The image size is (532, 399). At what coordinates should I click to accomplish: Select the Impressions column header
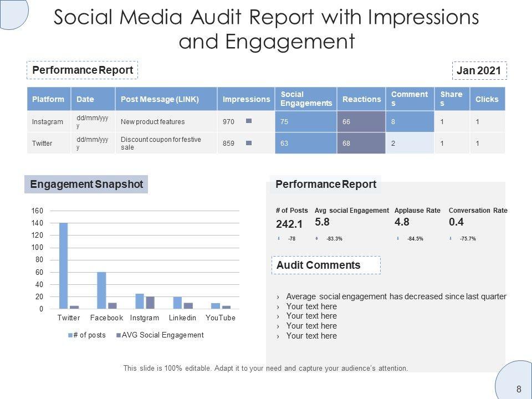pyautogui.click(x=245, y=99)
